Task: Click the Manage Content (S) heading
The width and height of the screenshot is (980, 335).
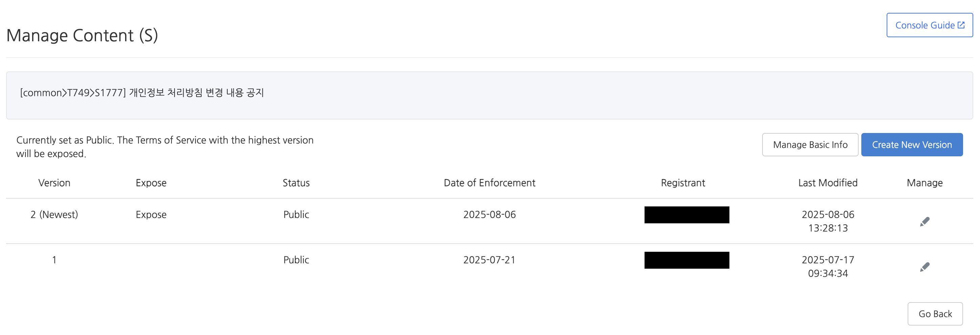Action: click(82, 36)
